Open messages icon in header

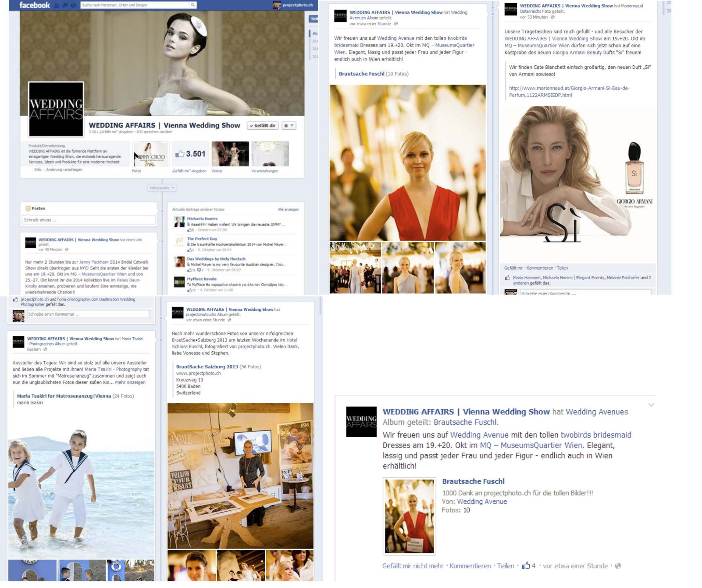[65, 6]
